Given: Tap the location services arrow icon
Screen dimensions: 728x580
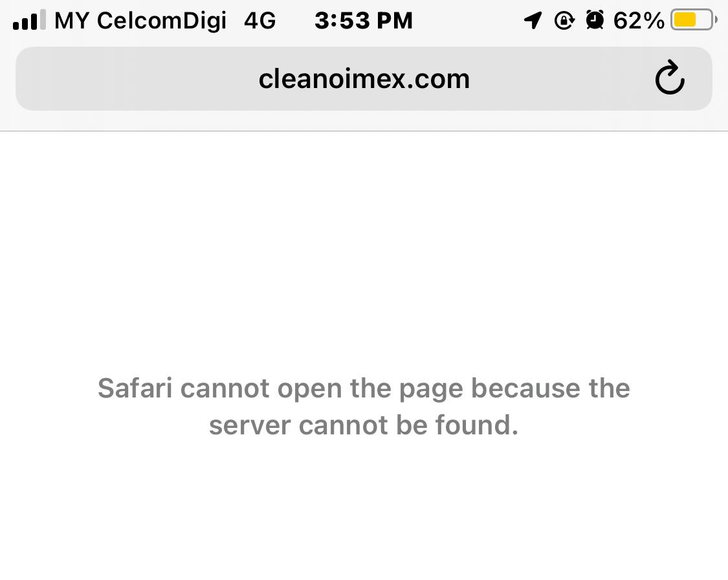Looking at the screenshot, I should [533, 21].
